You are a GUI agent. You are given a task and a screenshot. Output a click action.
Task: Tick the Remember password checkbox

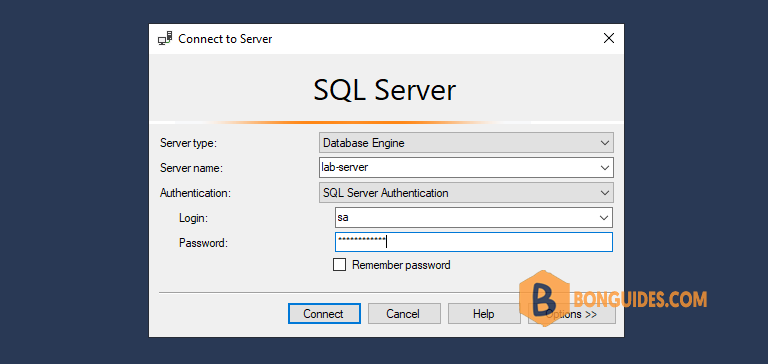tap(339, 265)
